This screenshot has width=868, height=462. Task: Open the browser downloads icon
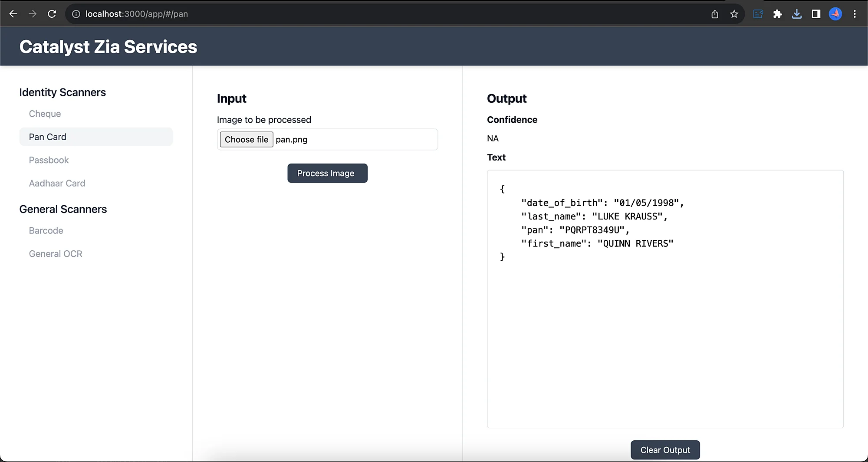pos(796,14)
